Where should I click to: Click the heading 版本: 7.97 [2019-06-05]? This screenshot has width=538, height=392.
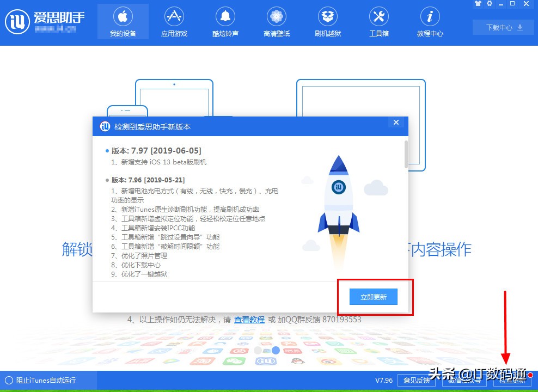[156, 151]
